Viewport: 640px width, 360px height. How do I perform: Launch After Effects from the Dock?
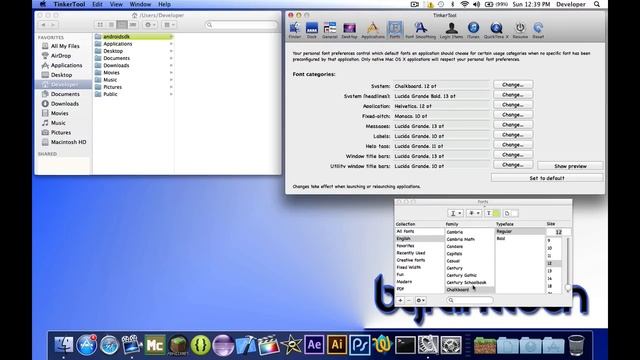(x=314, y=345)
